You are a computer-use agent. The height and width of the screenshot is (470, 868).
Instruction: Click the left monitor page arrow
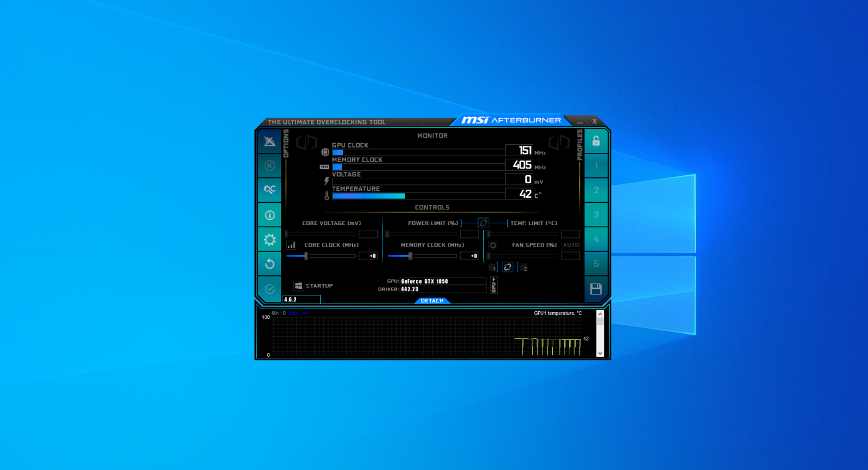click(307, 143)
